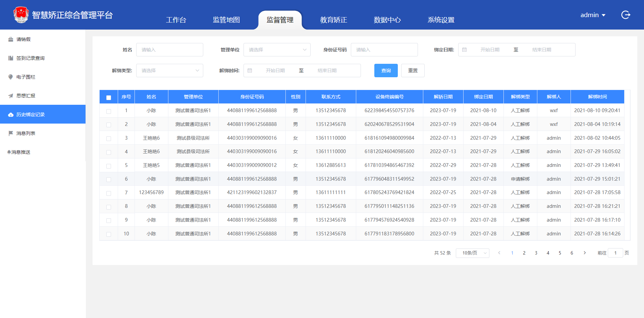This screenshot has width=644, height=318.
Task: Jump to page 5 in pagination
Action: click(560, 253)
